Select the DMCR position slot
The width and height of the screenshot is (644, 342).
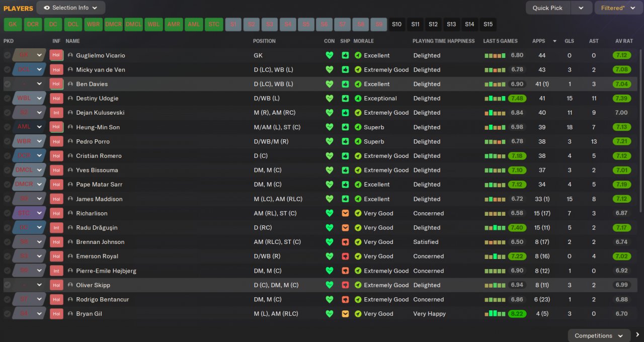tap(113, 24)
